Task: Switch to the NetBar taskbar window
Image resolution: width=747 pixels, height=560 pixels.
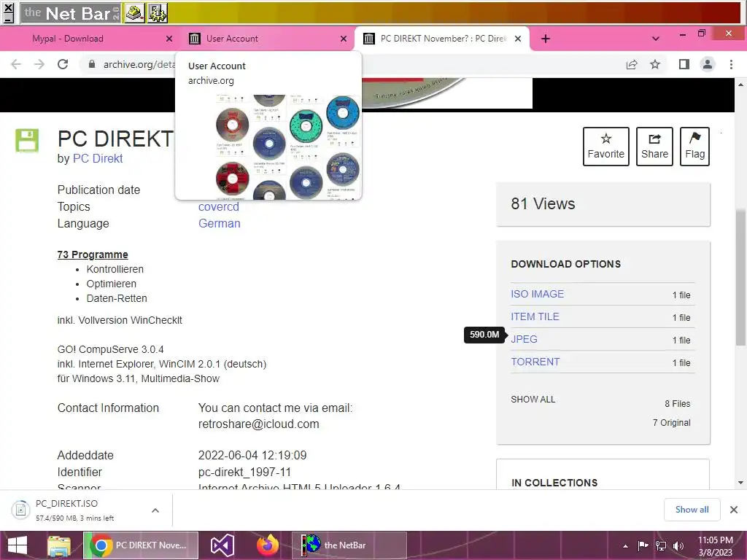Action: pyautogui.click(x=349, y=545)
